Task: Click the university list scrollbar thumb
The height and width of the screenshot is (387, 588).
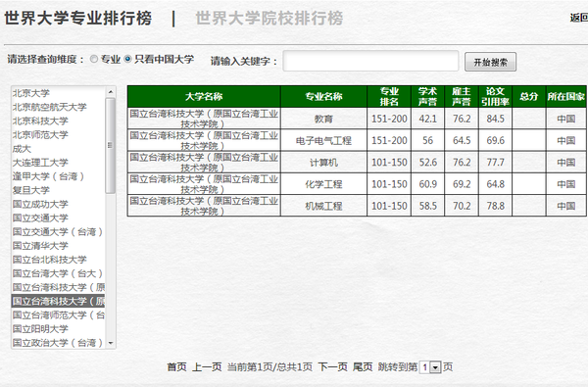Action: coord(110,146)
